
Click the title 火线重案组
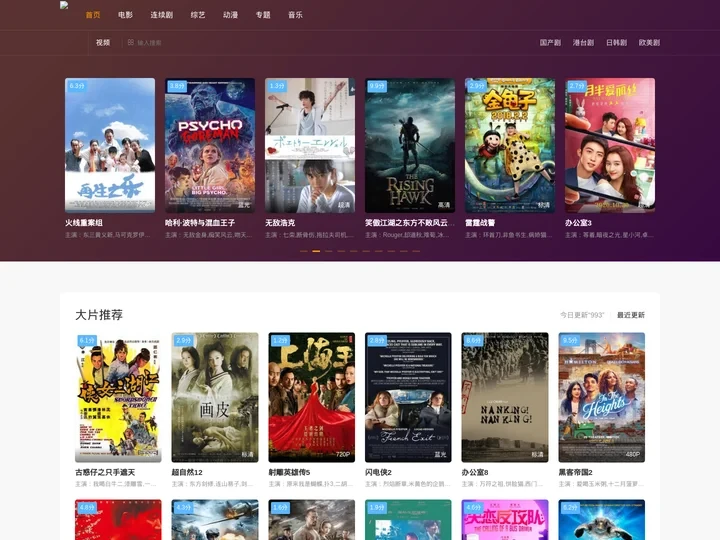coord(84,223)
